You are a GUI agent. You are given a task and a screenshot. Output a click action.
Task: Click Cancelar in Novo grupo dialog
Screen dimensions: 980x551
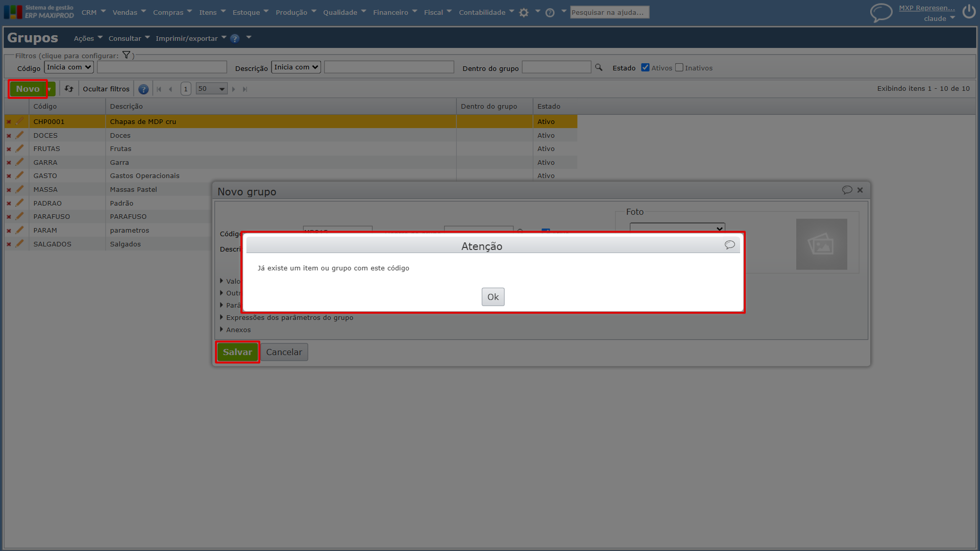[284, 352]
